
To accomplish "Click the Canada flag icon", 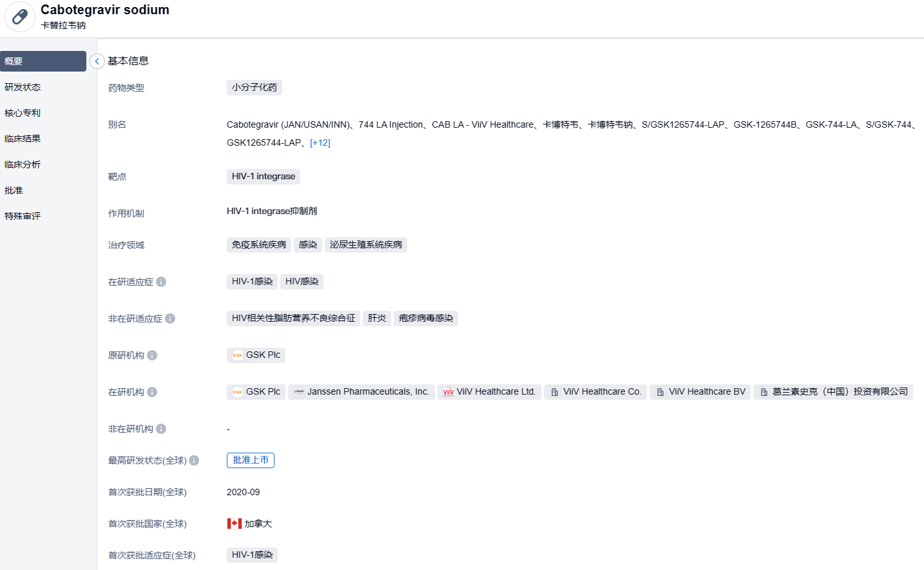I will (x=235, y=524).
